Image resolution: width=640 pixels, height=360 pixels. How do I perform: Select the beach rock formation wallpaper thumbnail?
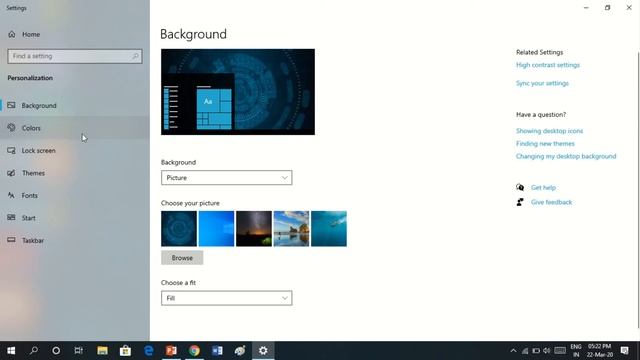click(291, 229)
